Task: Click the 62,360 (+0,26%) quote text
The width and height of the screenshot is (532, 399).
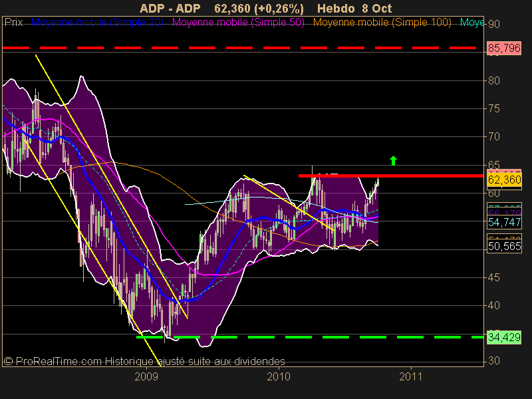Action: (259, 8)
